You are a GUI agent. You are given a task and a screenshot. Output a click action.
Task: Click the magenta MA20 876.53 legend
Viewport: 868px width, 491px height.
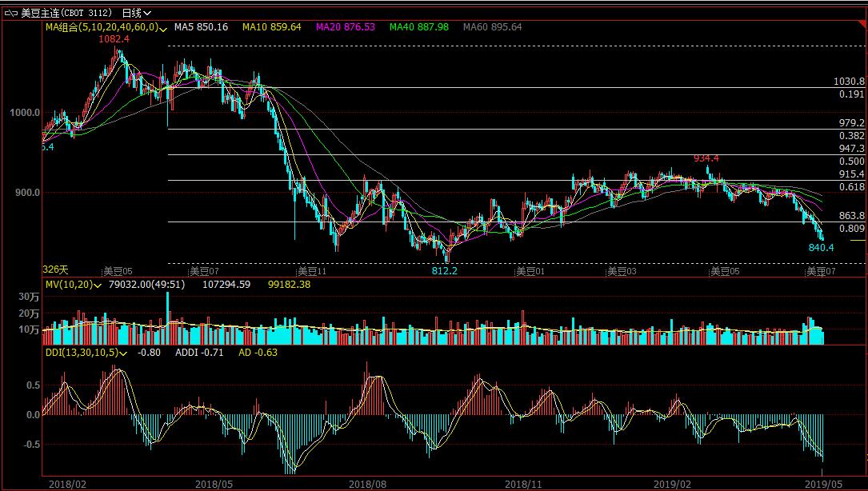point(346,27)
